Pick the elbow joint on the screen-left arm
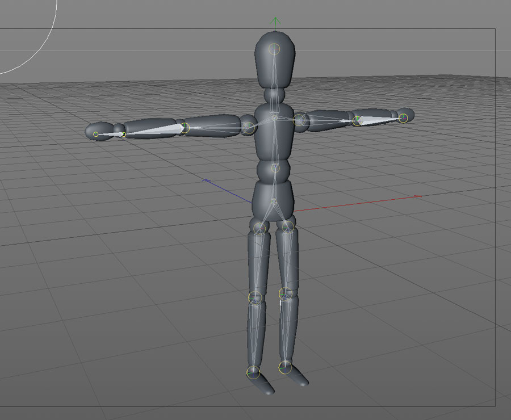Image resolution: width=511 pixels, height=420 pixels. coord(185,128)
